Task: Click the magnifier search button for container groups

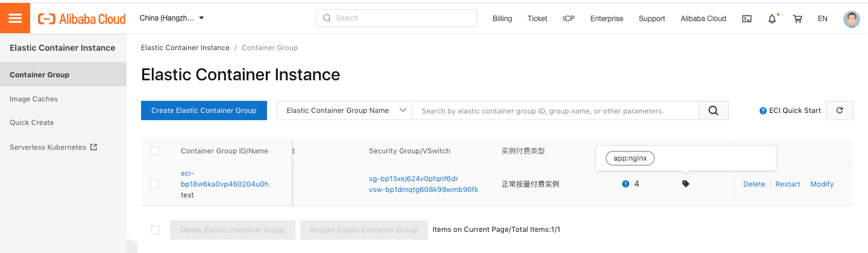Action: 714,110
